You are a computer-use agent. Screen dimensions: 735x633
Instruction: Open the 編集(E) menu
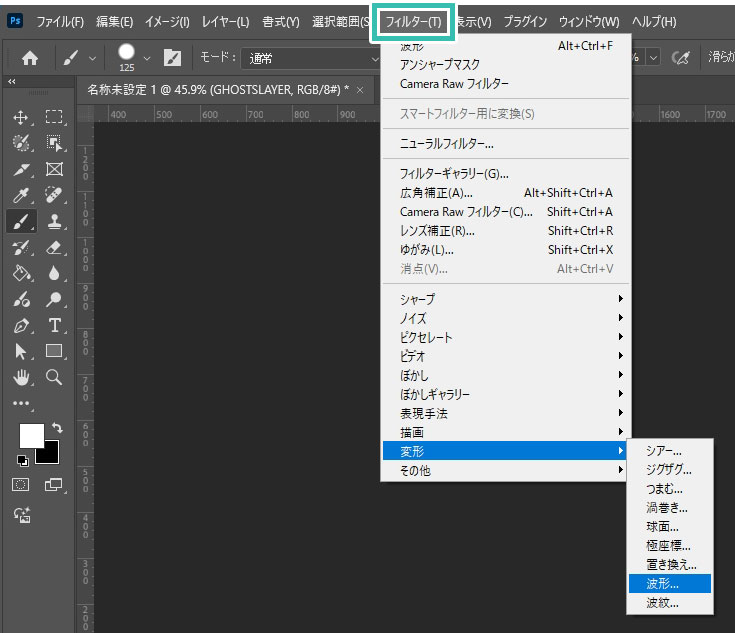114,22
